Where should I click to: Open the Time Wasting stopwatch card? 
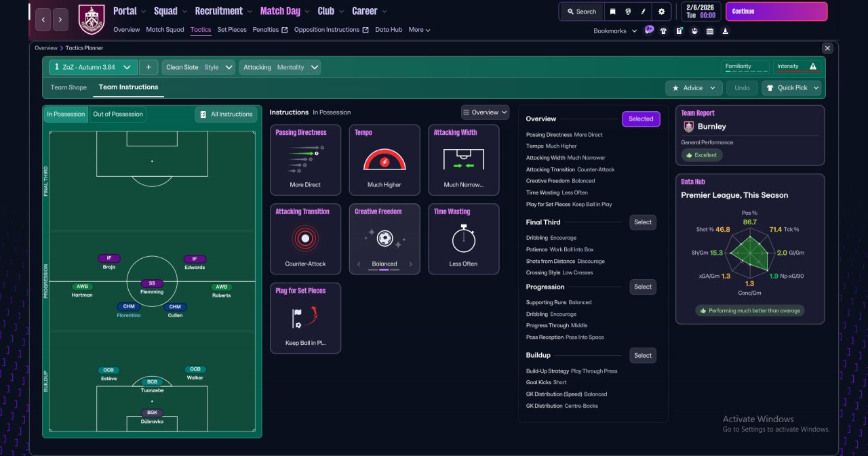click(464, 239)
